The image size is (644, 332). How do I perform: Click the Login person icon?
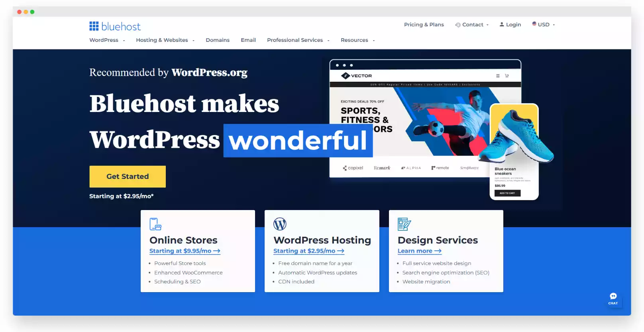click(502, 24)
